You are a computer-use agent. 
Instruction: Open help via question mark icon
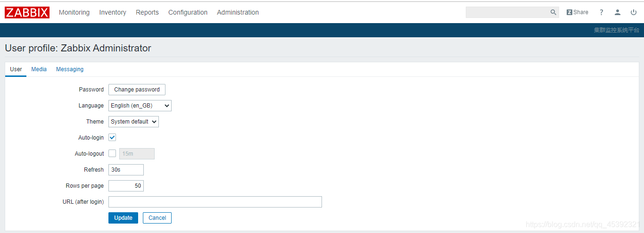coord(602,12)
